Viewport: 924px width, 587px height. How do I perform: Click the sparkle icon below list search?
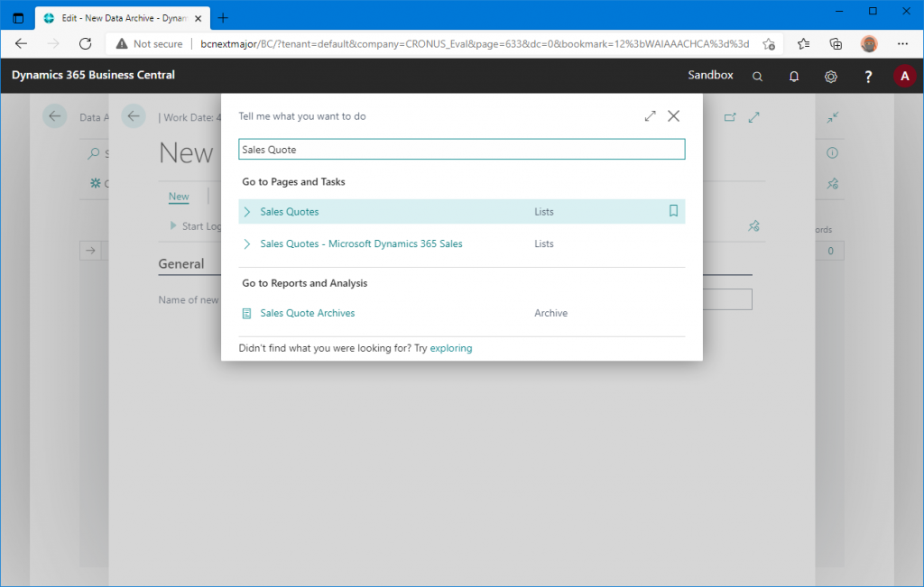[95, 183]
